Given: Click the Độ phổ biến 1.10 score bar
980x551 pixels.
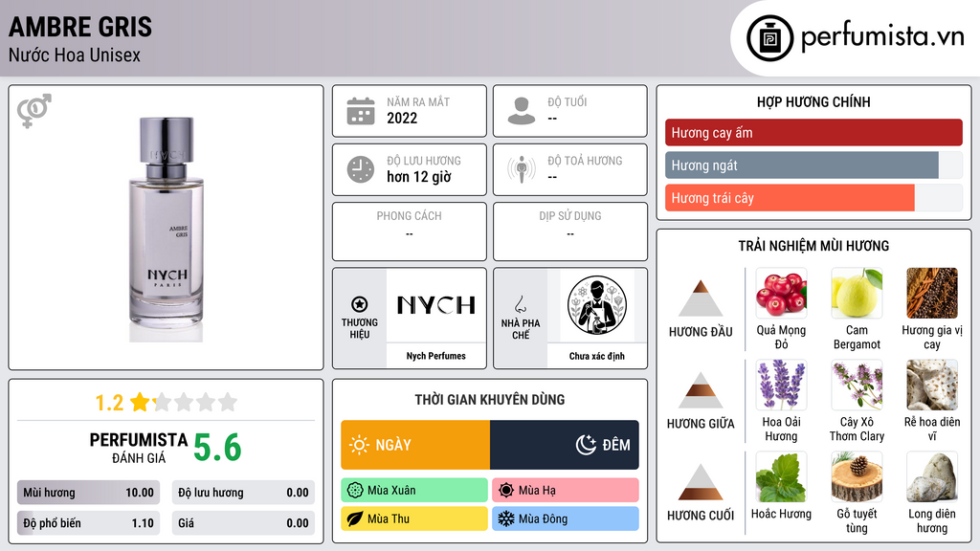Looking at the screenshot, I should click(88, 523).
